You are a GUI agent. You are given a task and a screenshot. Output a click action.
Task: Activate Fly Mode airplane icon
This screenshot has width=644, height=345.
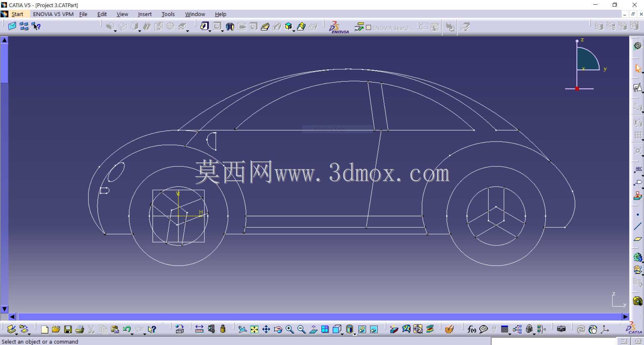pos(242,330)
